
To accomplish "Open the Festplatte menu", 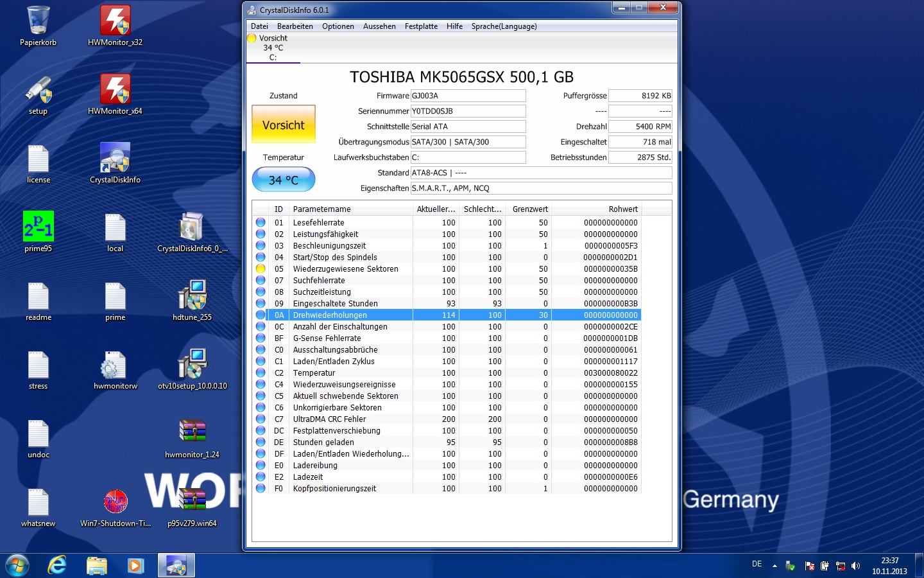I will [x=421, y=26].
